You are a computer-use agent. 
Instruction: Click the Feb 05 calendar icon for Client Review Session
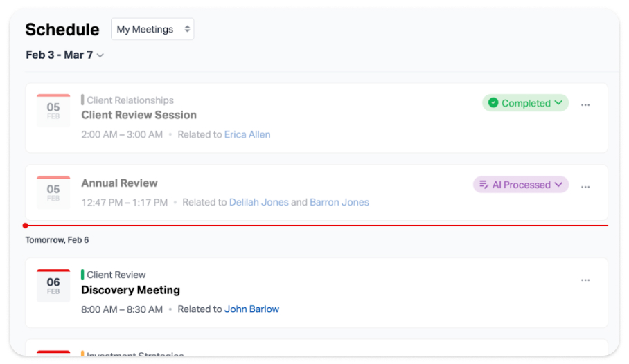(53, 111)
